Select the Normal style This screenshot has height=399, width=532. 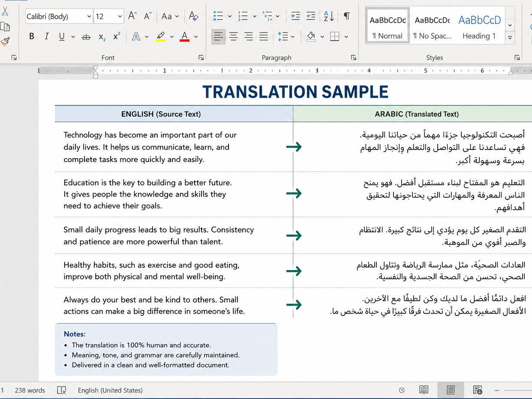[x=388, y=26]
